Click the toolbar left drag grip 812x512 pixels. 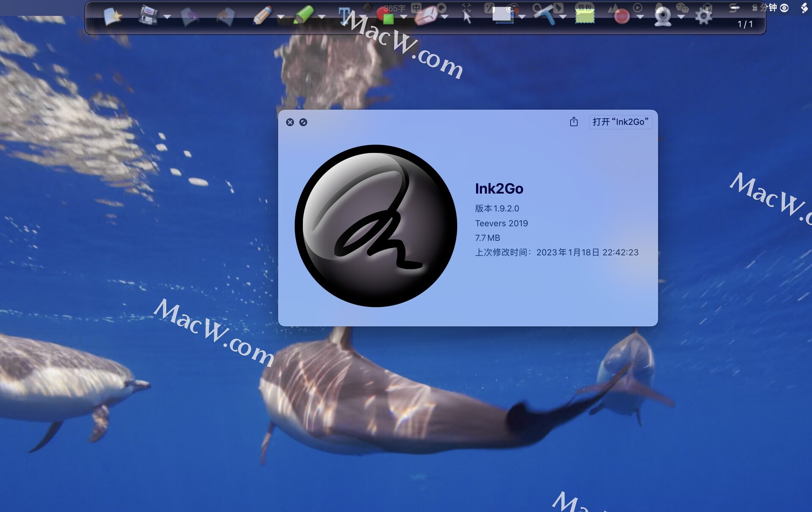(x=92, y=23)
